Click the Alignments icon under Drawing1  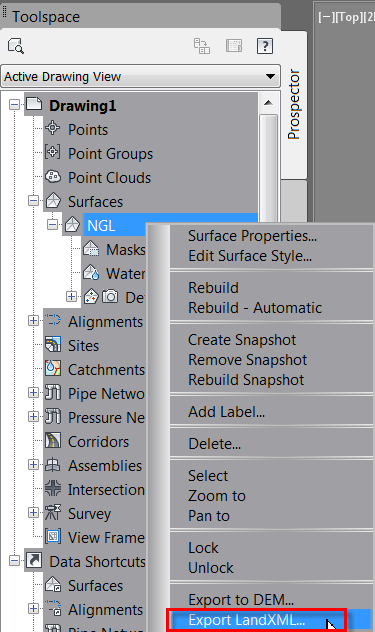point(53,320)
